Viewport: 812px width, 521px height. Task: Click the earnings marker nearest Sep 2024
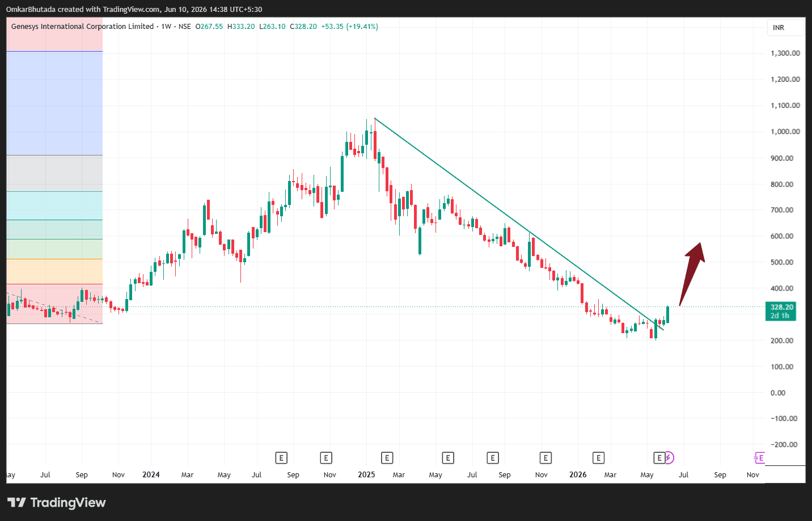(x=281, y=457)
